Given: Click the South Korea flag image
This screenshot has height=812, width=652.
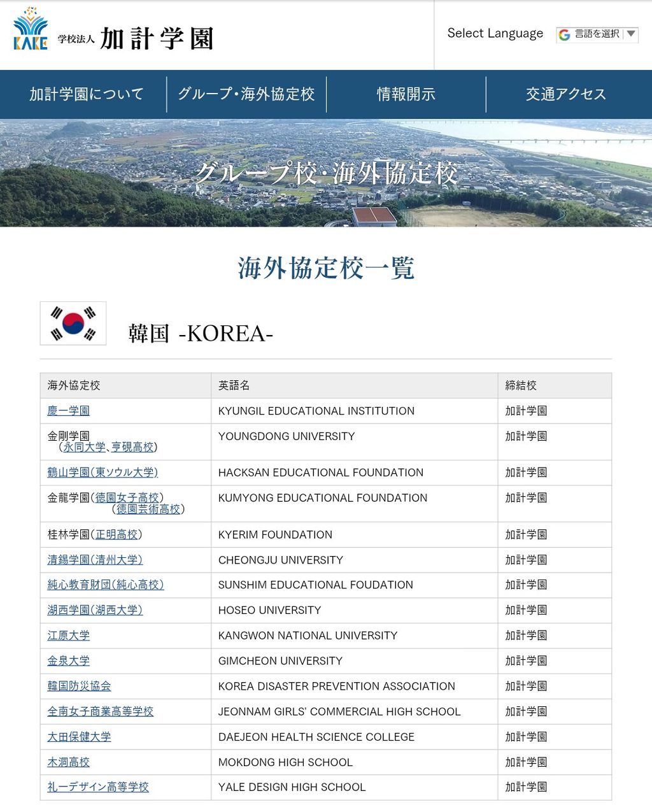Looking at the screenshot, I should tap(73, 324).
